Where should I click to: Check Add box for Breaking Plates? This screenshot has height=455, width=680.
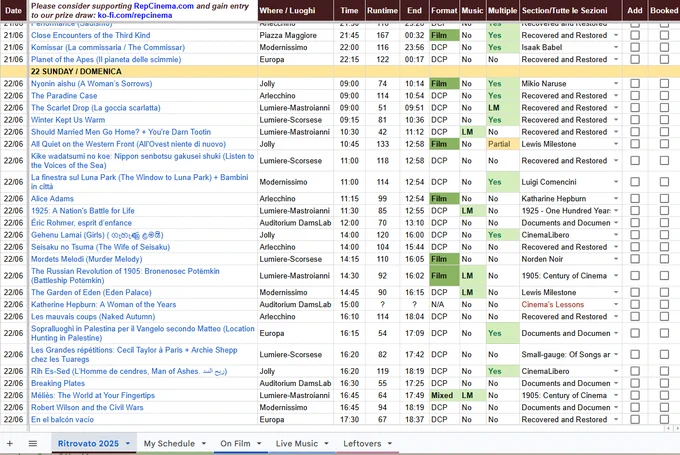(635, 383)
